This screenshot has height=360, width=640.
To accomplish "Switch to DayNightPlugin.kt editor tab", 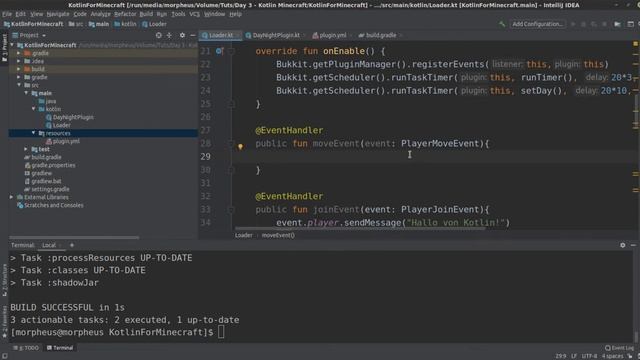I will (276, 36).
